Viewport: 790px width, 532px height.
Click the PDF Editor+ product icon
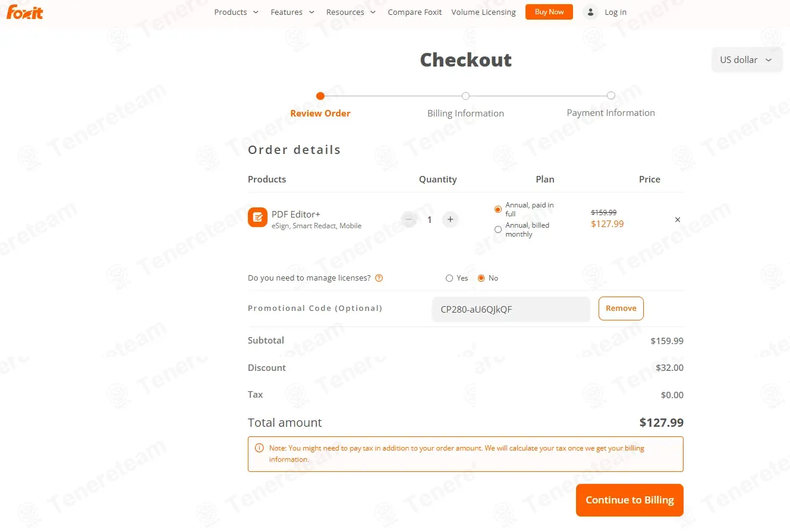tap(257, 218)
